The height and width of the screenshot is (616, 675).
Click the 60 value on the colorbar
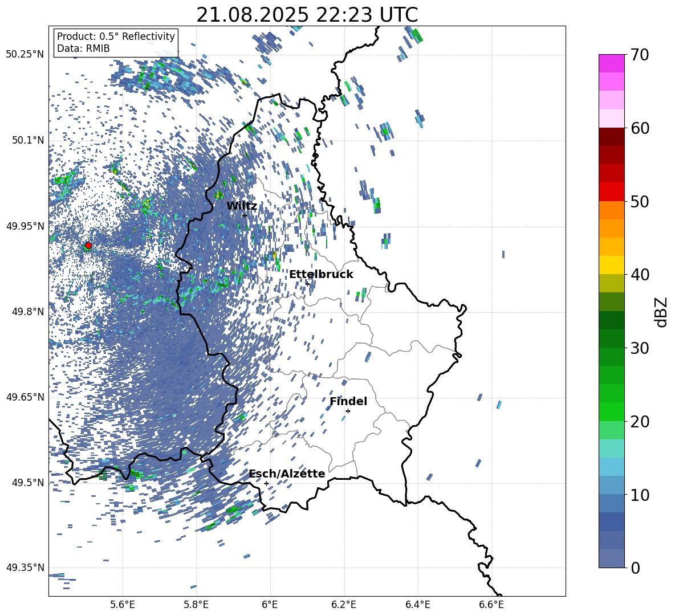pyautogui.click(x=640, y=128)
